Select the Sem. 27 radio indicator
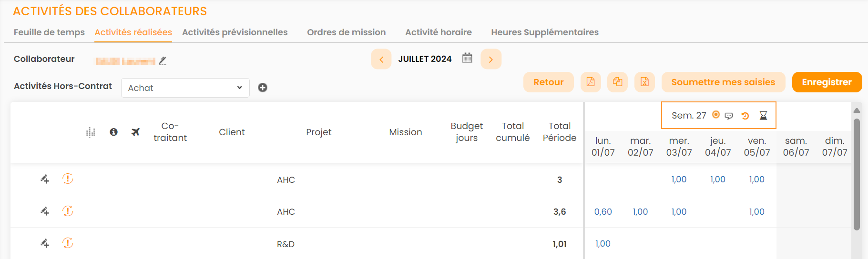 716,115
